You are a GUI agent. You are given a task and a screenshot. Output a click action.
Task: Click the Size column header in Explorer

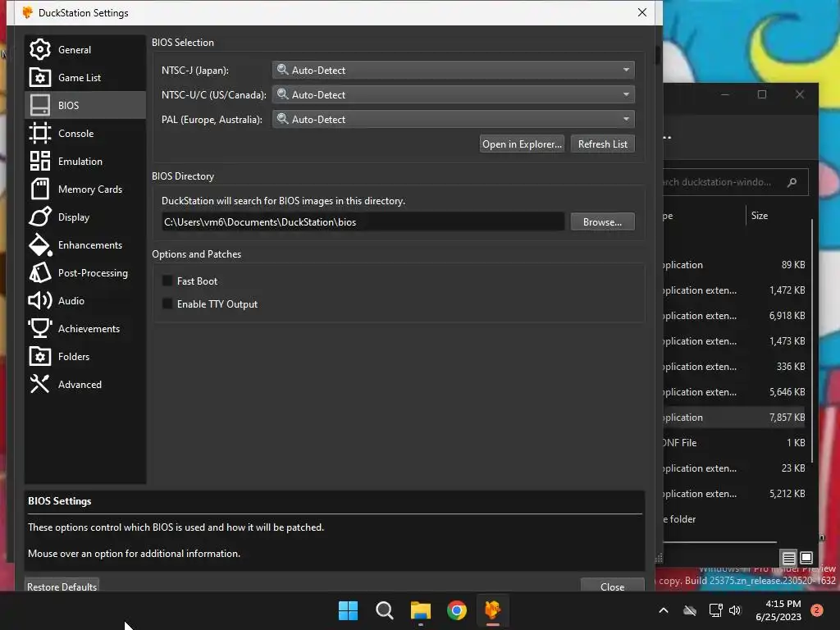click(x=760, y=216)
